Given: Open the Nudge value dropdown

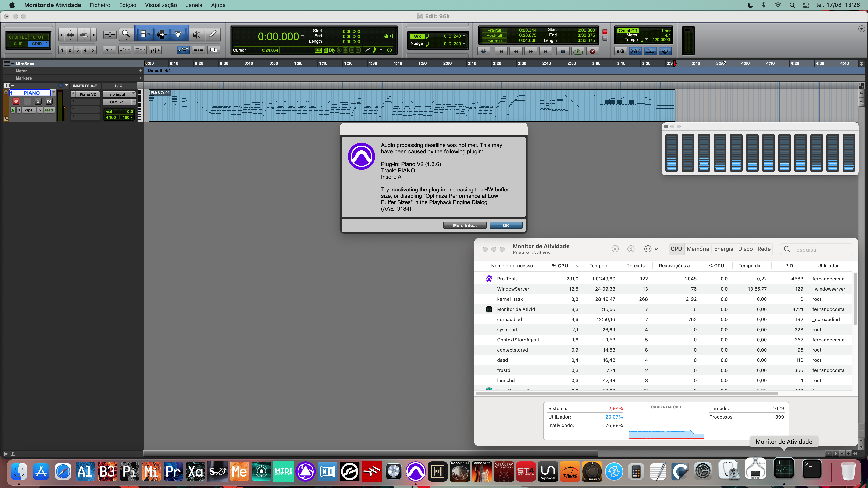Looking at the screenshot, I should click(464, 43).
